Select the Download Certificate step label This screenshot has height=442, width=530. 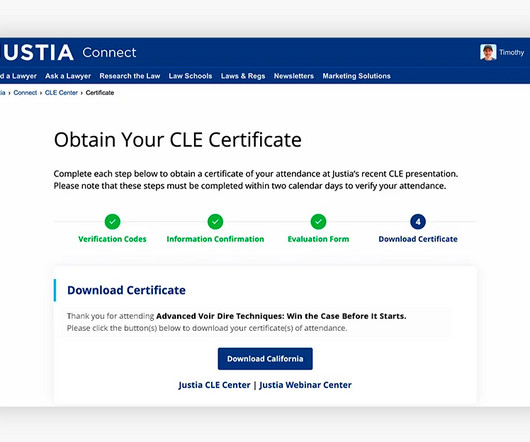pyautogui.click(x=418, y=239)
